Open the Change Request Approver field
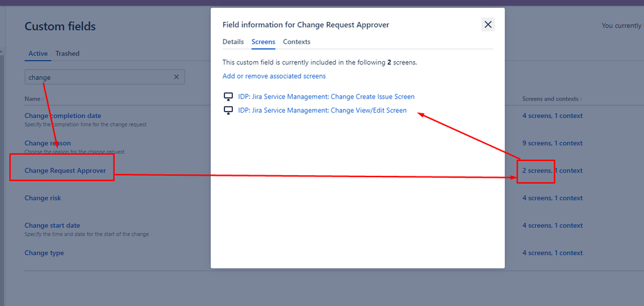Viewport: 644px width, 306px height. coord(65,171)
